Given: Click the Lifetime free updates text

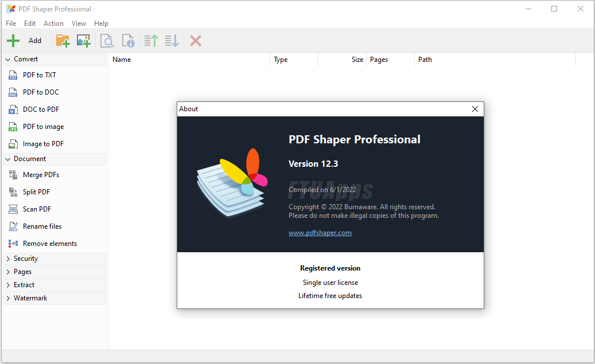Looking at the screenshot, I should coord(330,296).
